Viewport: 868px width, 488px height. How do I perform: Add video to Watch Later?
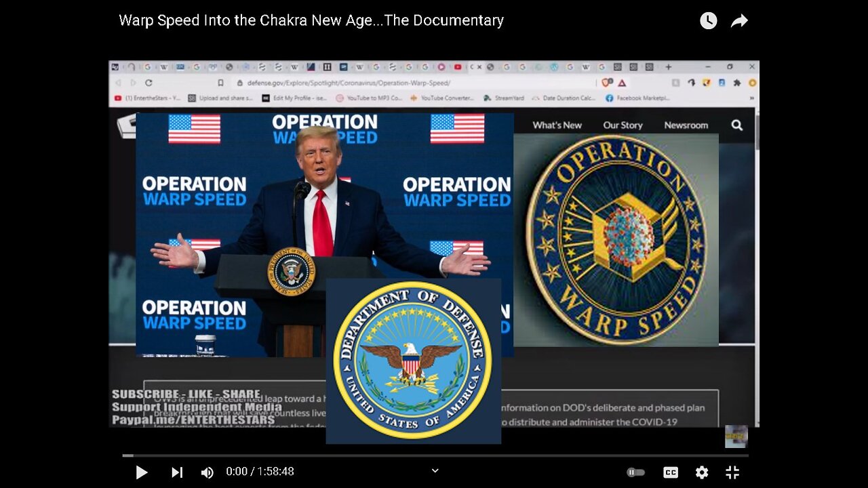point(708,21)
